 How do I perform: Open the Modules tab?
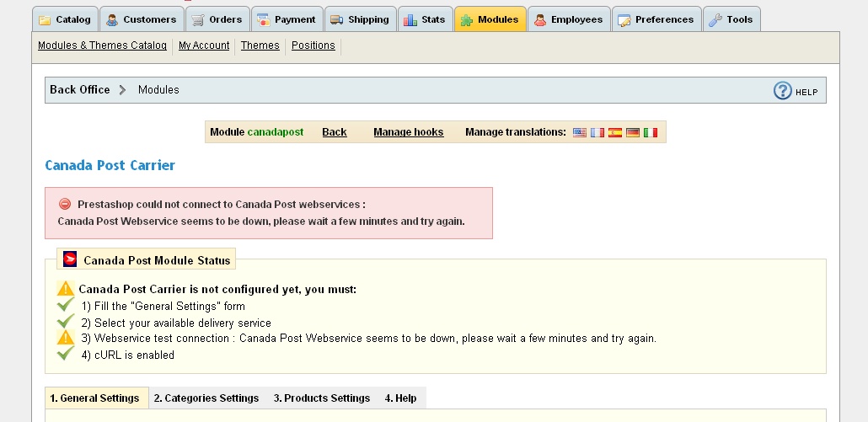[490, 19]
